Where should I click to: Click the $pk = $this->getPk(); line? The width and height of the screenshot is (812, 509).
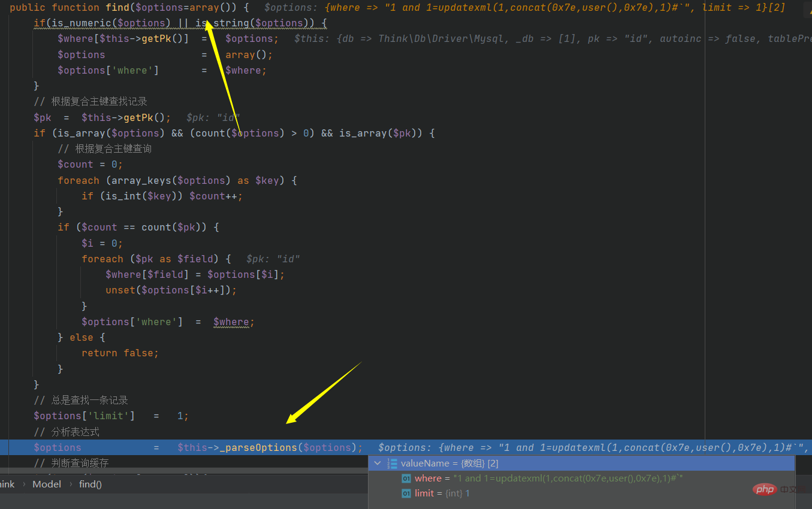pos(102,117)
